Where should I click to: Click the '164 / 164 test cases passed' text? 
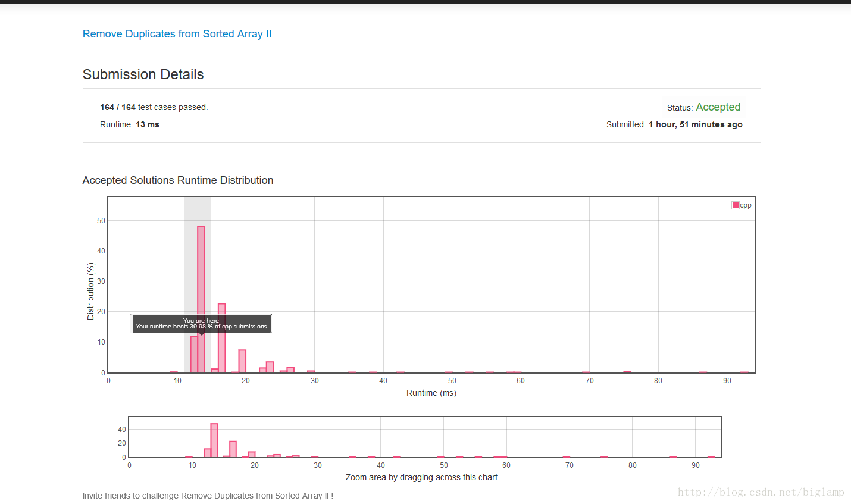point(154,107)
